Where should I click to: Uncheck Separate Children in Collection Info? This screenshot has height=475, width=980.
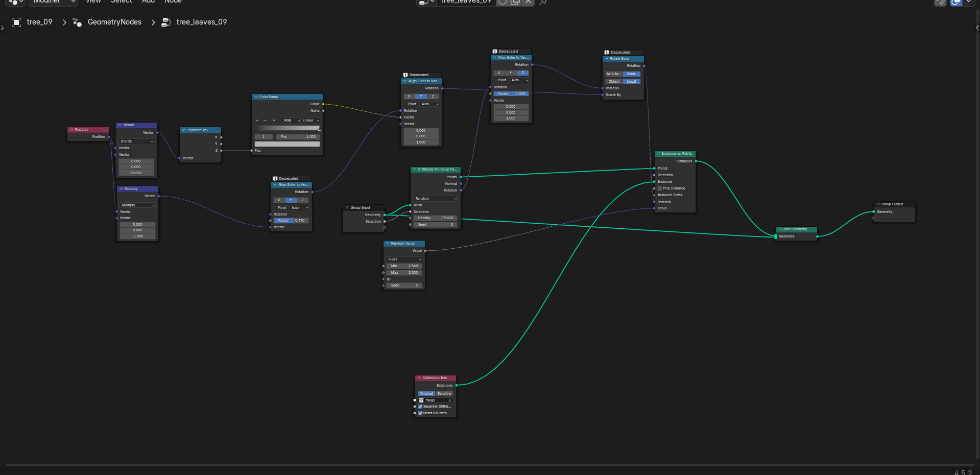(x=420, y=407)
